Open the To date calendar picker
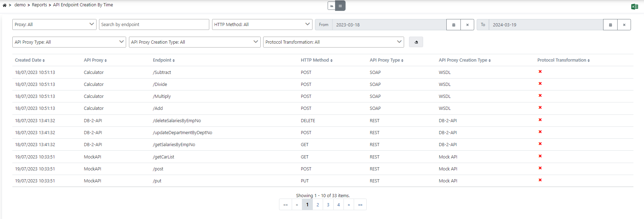Image resolution: width=644 pixels, height=219 pixels. pos(610,25)
